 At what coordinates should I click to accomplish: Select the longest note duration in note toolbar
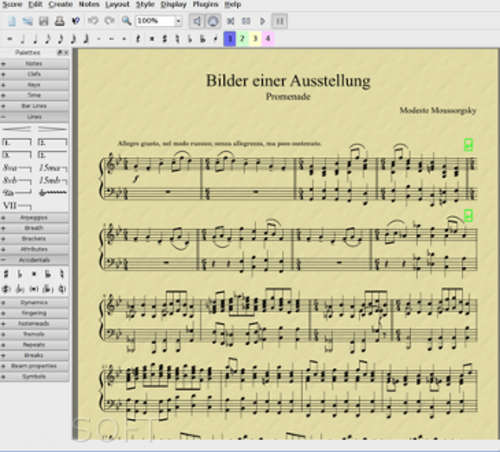click(10, 39)
